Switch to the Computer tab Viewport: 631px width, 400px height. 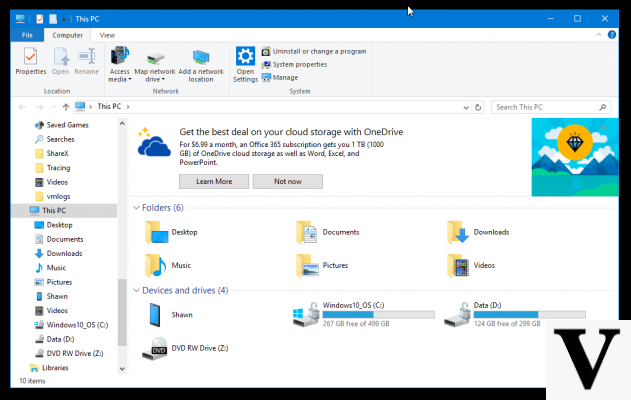(67, 35)
